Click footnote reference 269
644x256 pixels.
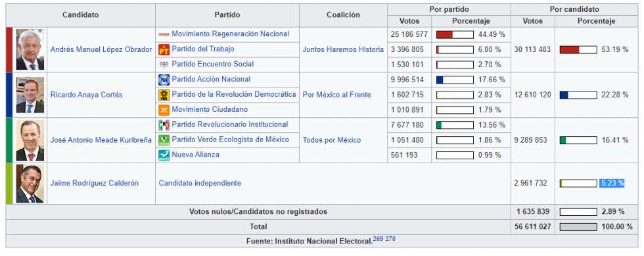pyautogui.click(x=379, y=239)
